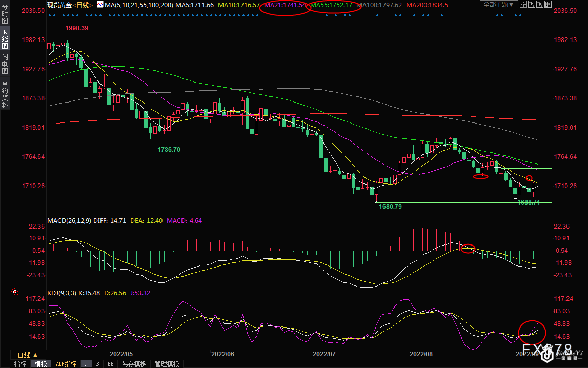The width and height of the screenshot is (588, 368).
Task: Toggle the BB template button
Action: [110, 364]
